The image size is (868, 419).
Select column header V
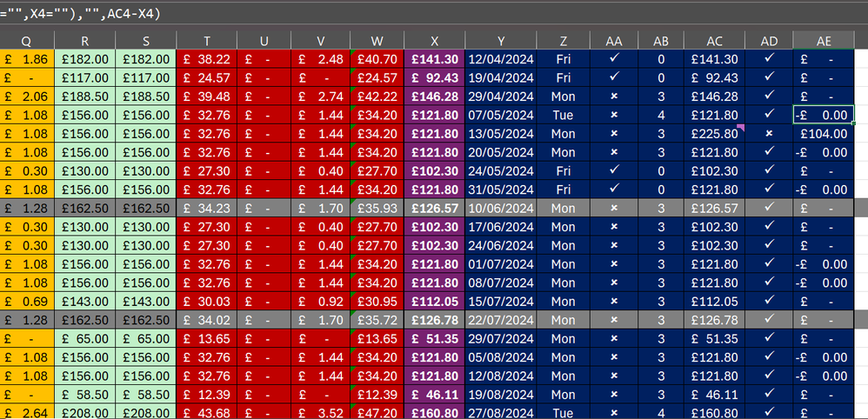pos(321,41)
